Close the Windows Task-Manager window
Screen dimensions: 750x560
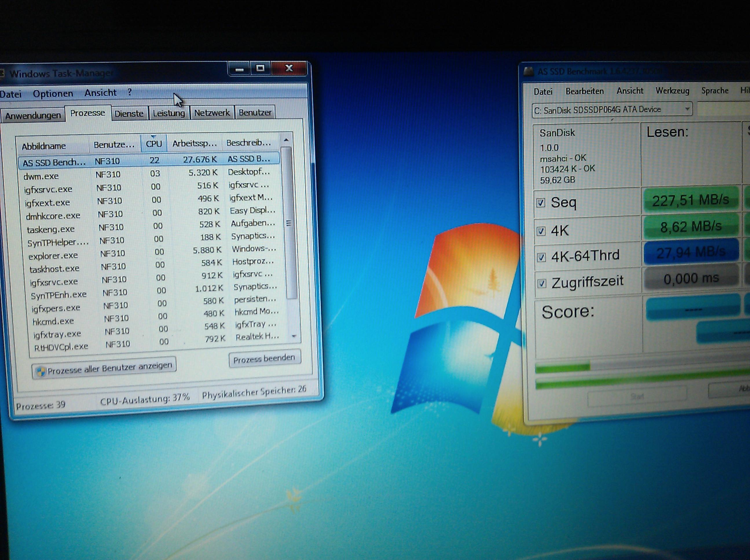click(289, 68)
